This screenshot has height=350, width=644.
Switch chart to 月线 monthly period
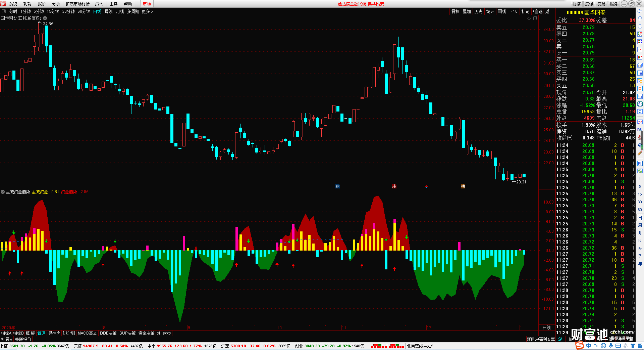[120, 11]
